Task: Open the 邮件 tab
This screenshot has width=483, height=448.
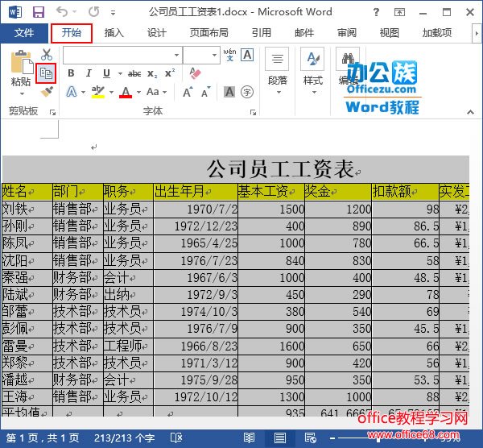Action: 304,33
